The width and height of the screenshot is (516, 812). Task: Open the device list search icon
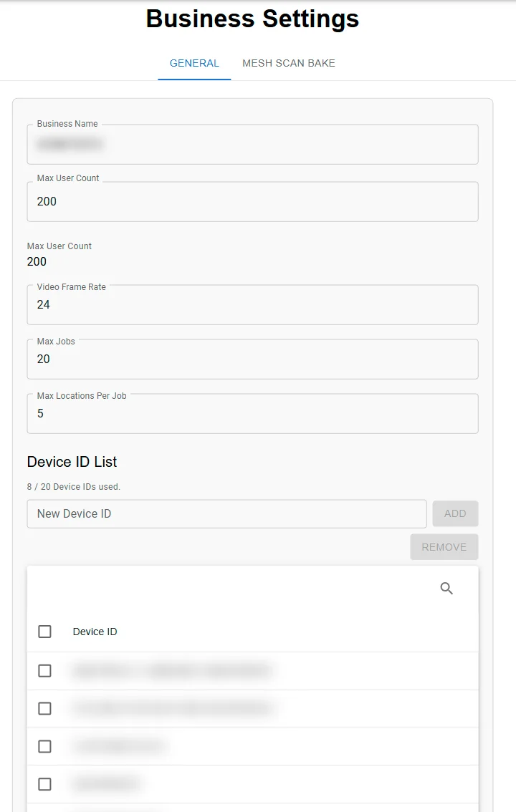coord(446,589)
